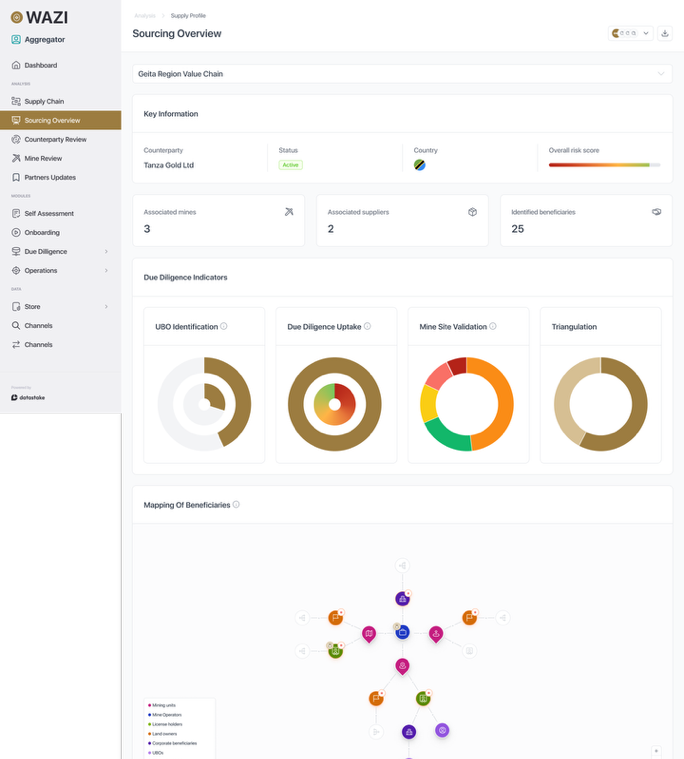684x759 pixels.
Task: Open the header avatars dropdown
Action: 630,33
